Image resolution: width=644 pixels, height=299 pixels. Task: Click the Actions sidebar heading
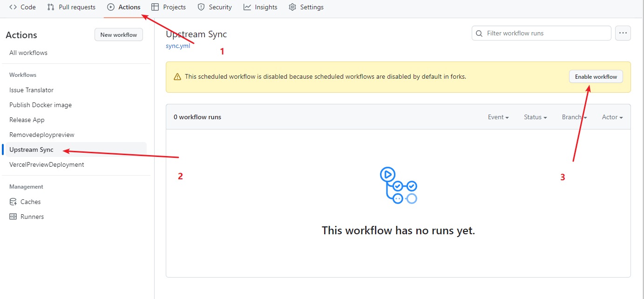(x=21, y=35)
